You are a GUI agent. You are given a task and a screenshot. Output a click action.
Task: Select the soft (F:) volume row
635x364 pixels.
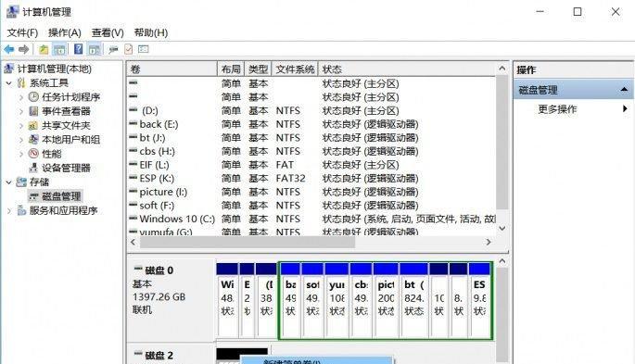(311, 206)
